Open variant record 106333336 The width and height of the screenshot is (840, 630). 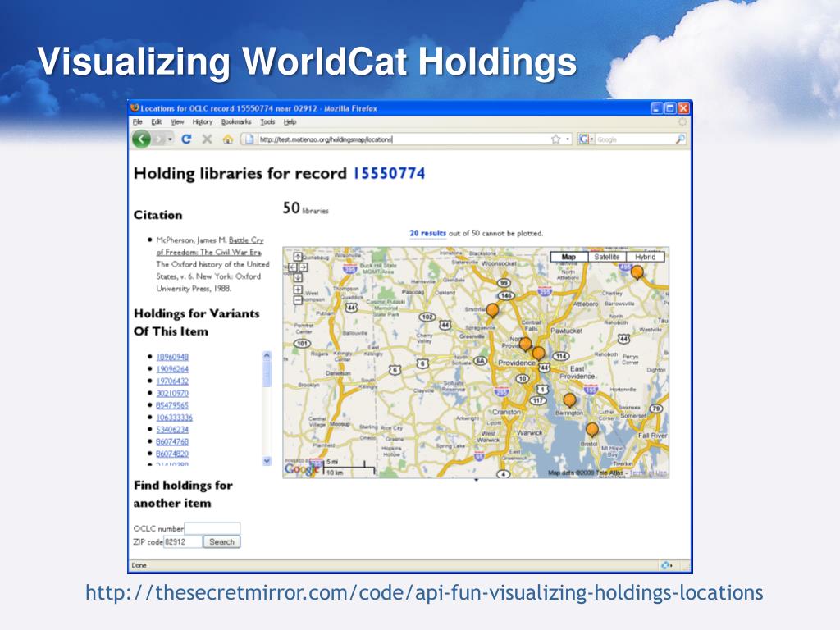[175, 418]
